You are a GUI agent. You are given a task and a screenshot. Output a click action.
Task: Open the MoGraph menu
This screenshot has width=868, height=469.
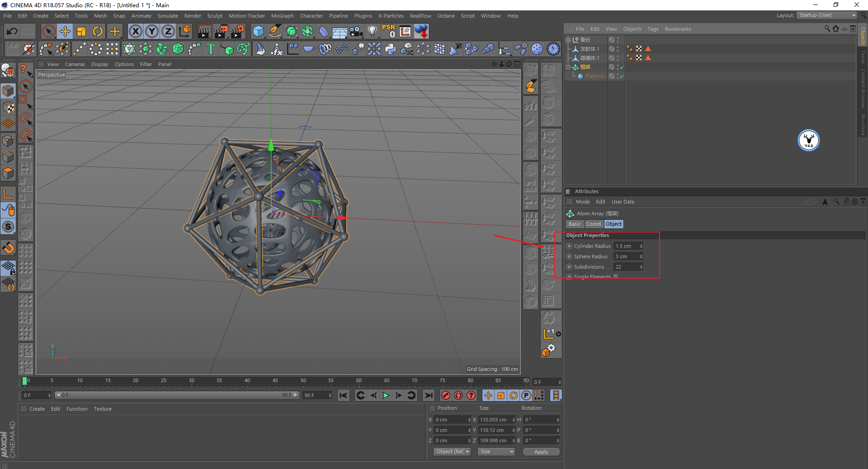(x=283, y=16)
